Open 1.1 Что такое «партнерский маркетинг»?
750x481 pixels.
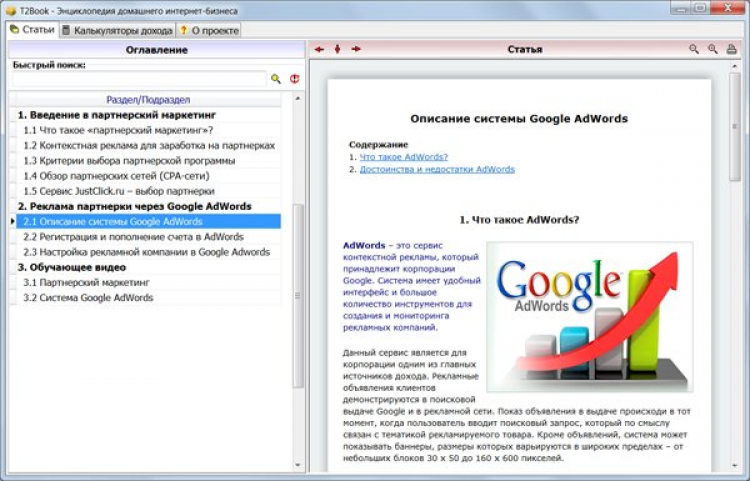148,130
